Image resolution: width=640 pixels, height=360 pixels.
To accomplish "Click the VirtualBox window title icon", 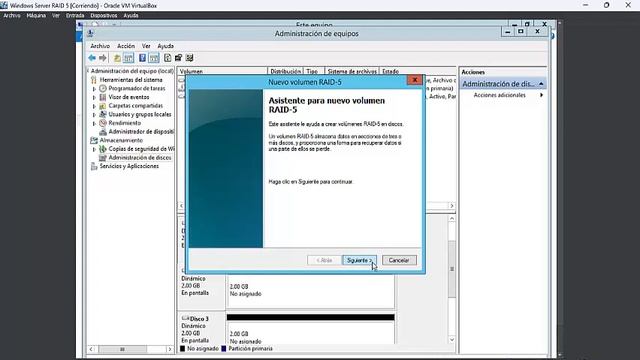I will click(x=4, y=5).
